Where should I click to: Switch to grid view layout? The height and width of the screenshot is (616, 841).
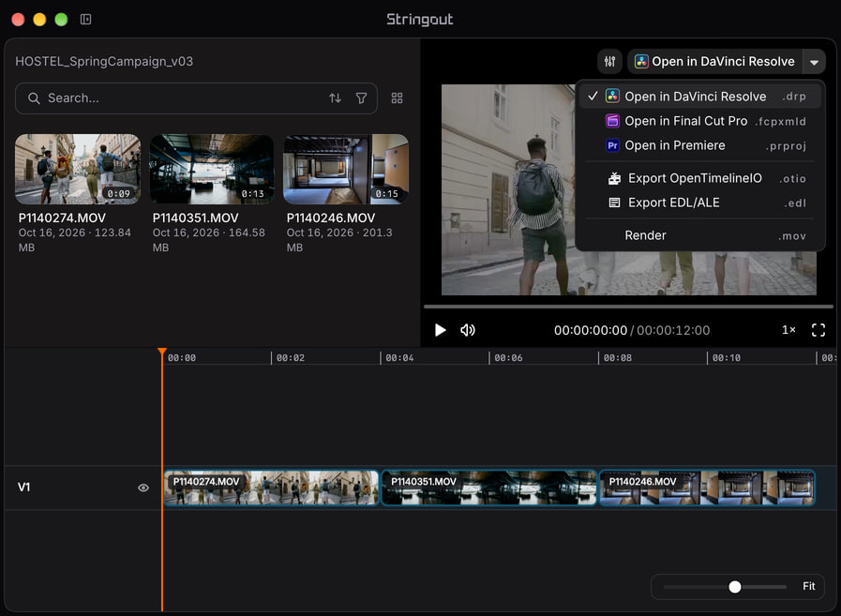397,98
